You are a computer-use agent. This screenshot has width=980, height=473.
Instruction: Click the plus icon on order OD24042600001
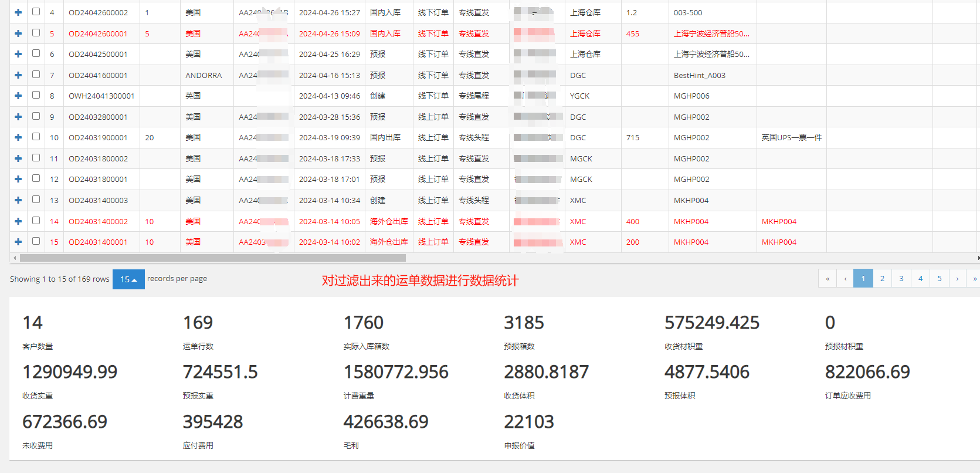pos(18,33)
